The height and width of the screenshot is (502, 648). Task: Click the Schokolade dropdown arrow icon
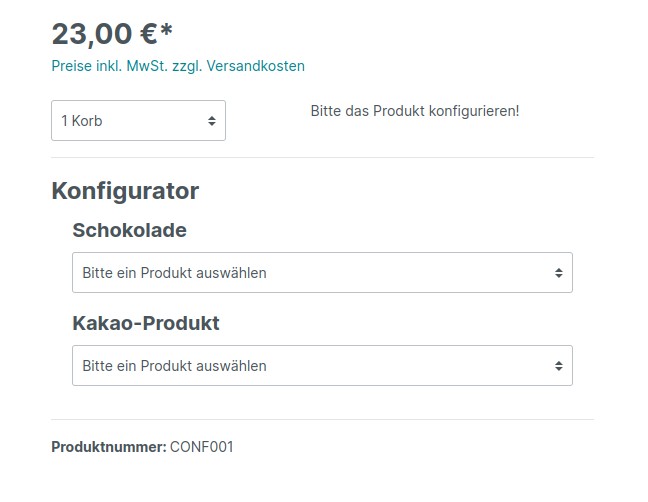559,273
